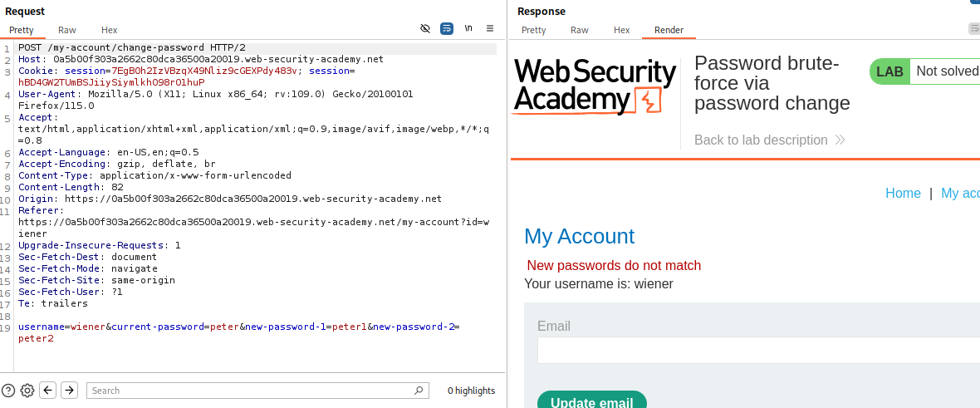Click the Home link in rendered page
The width and height of the screenshot is (980, 408).
click(x=903, y=193)
